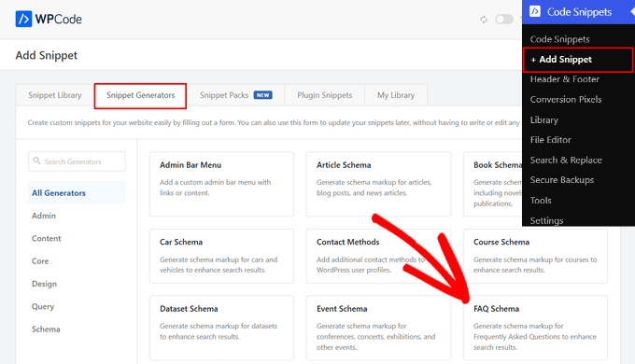Click the Code Snippets top menu title
This screenshot has width=635, height=364.
click(x=579, y=12)
